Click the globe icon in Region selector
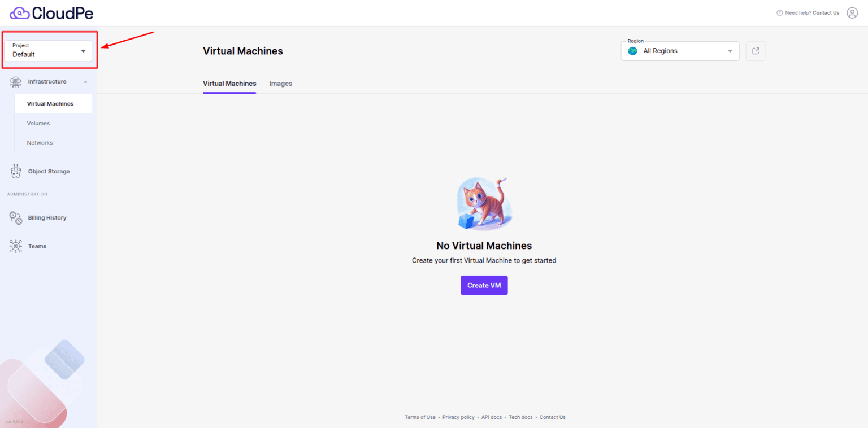The height and width of the screenshot is (428, 868). click(x=632, y=51)
